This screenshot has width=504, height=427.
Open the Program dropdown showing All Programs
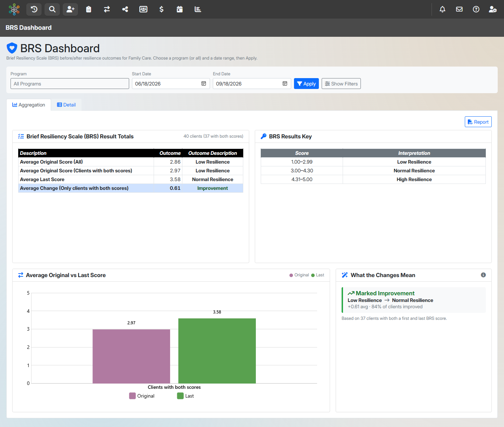(70, 84)
